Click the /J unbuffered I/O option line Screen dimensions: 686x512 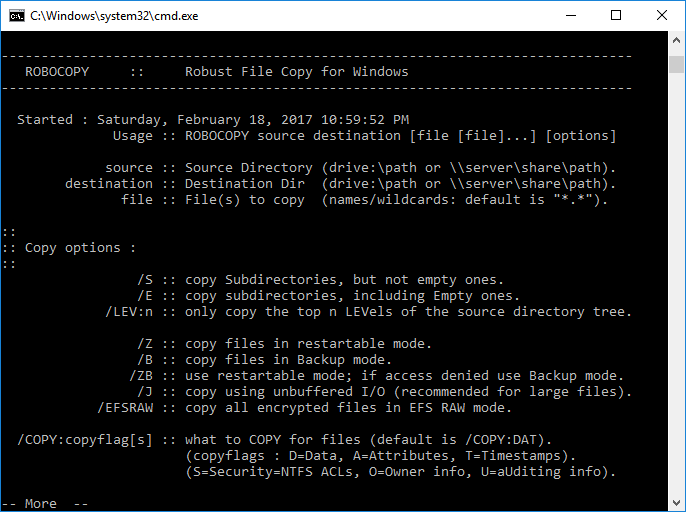coord(385,392)
